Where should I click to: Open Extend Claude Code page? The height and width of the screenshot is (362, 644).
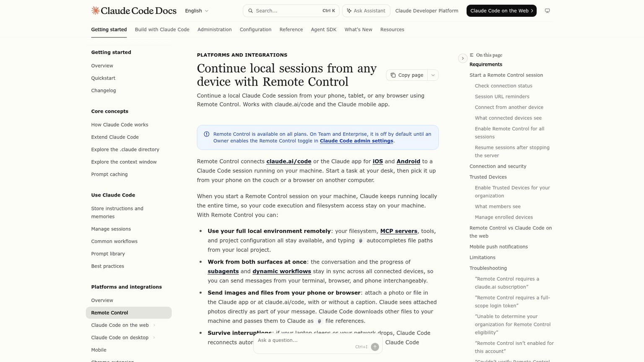coord(115,137)
